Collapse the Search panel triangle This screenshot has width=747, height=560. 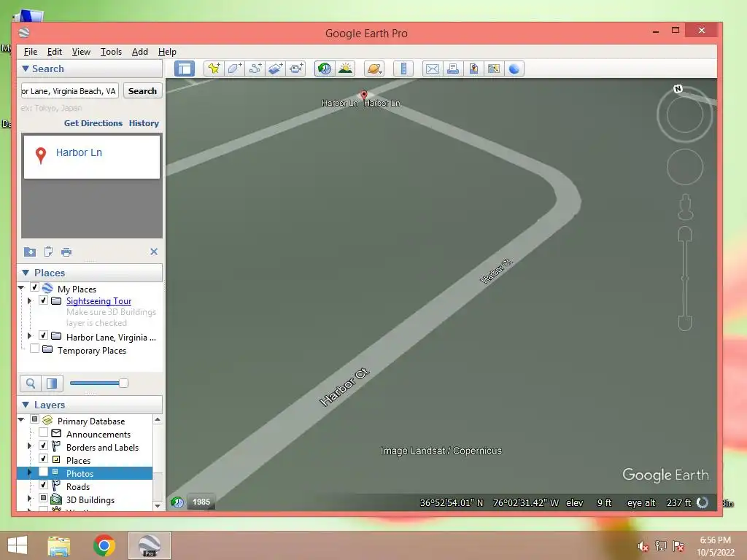[x=26, y=69]
